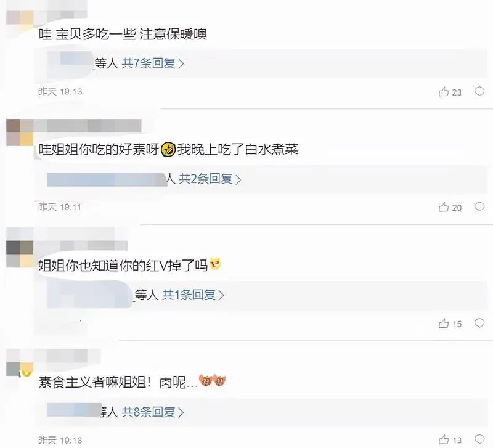Expand 共7条回复 replies
The height and width of the screenshot is (448, 493).
[x=153, y=63]
